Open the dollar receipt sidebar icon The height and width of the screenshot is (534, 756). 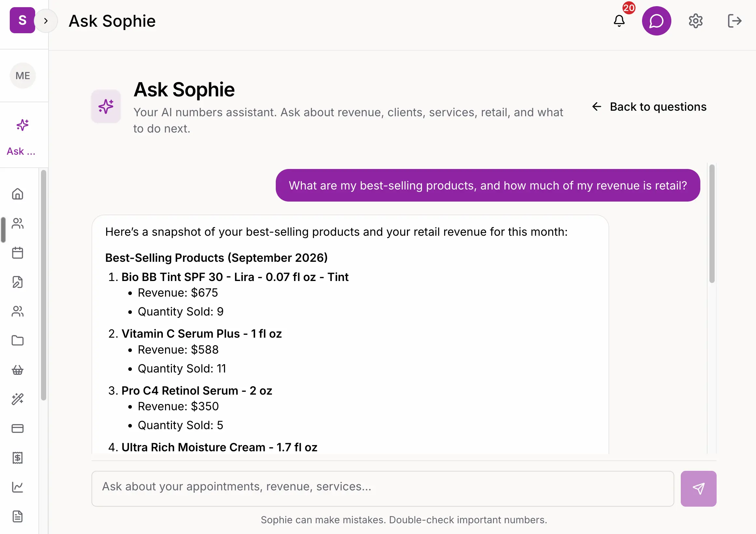(x=18, y=457)
